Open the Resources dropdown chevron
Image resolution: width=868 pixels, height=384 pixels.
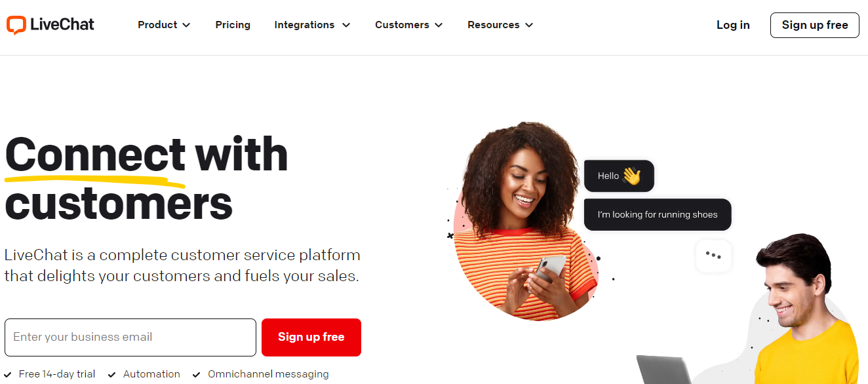tap(529, 25)
